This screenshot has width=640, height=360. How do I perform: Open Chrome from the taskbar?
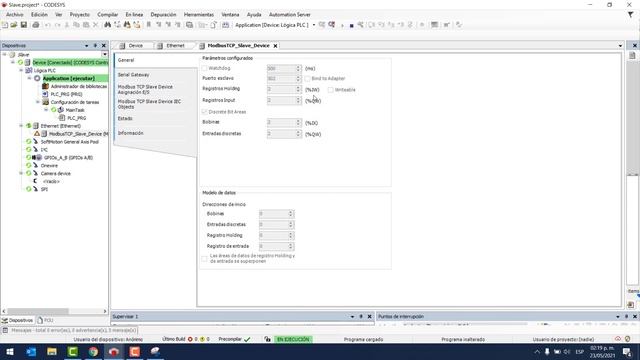click(93, 351)
